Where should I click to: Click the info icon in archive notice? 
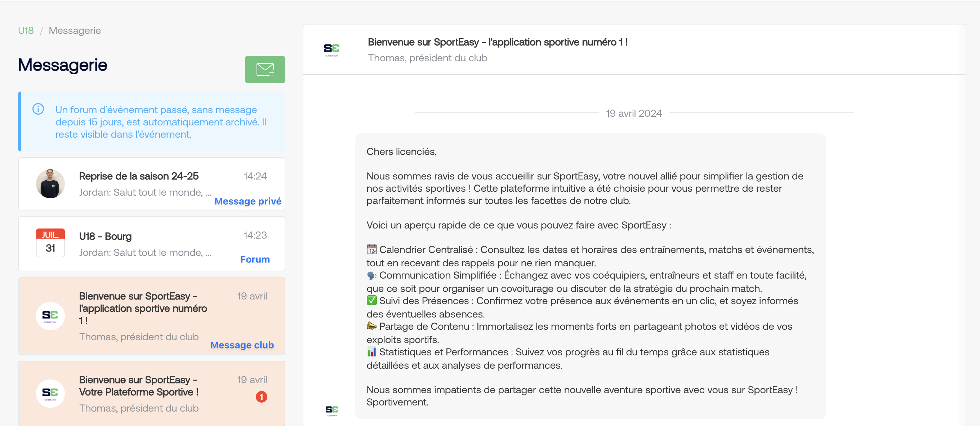38,109
